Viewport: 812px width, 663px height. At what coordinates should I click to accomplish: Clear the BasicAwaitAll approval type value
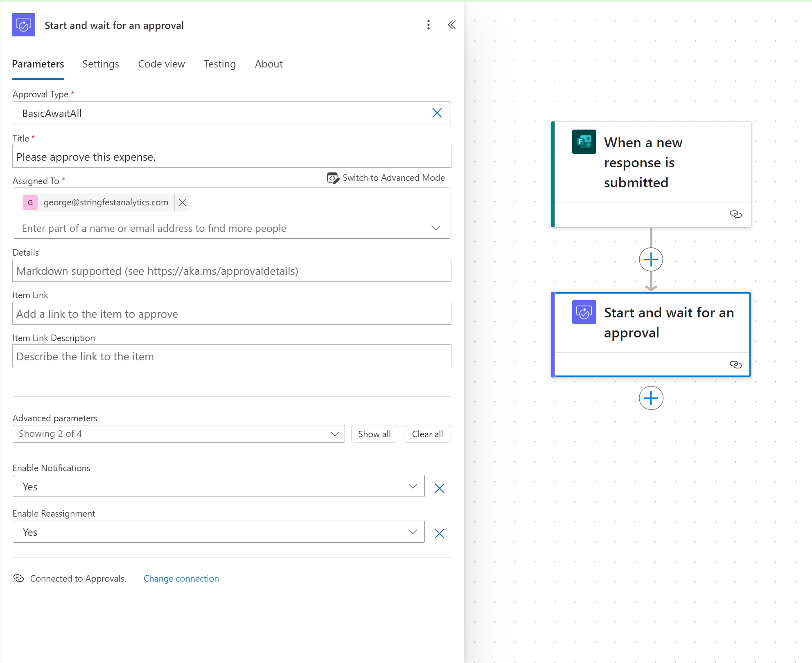click(x=437, y=113)
